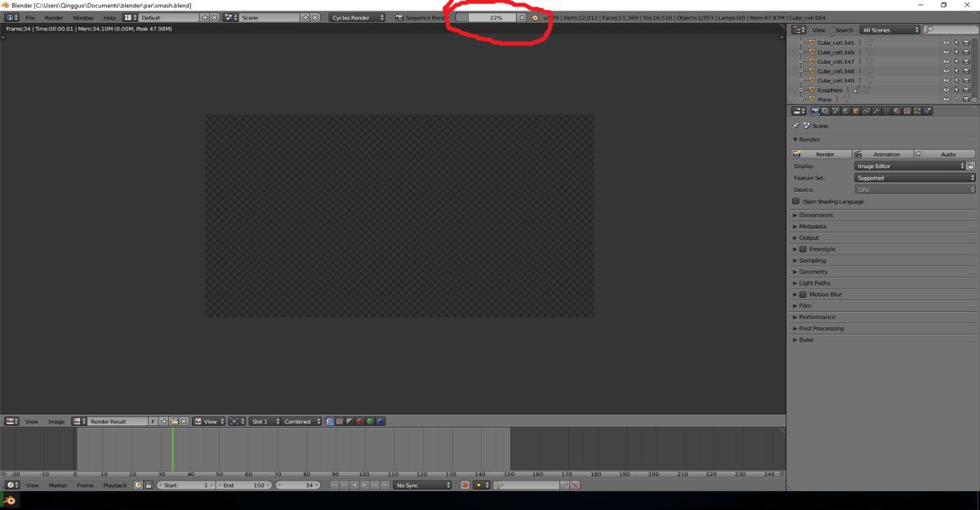Screen dimensions: 980x510
Task: Hide Icosphere via eye icon
Action: (946, 90)
